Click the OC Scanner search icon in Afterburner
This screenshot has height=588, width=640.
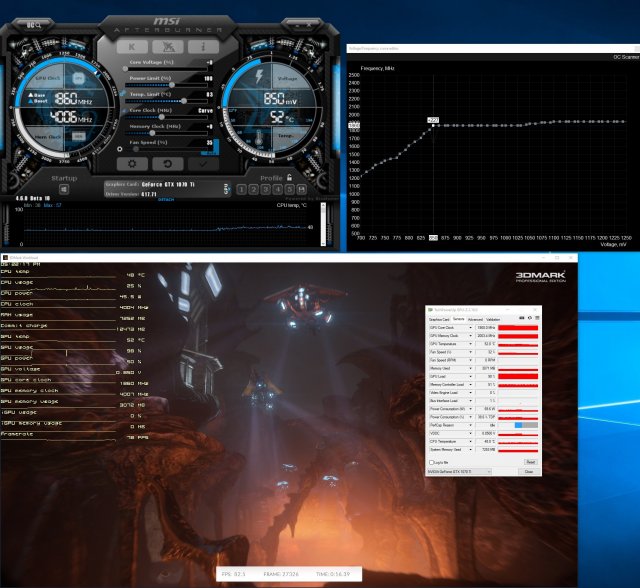[34, 25]
